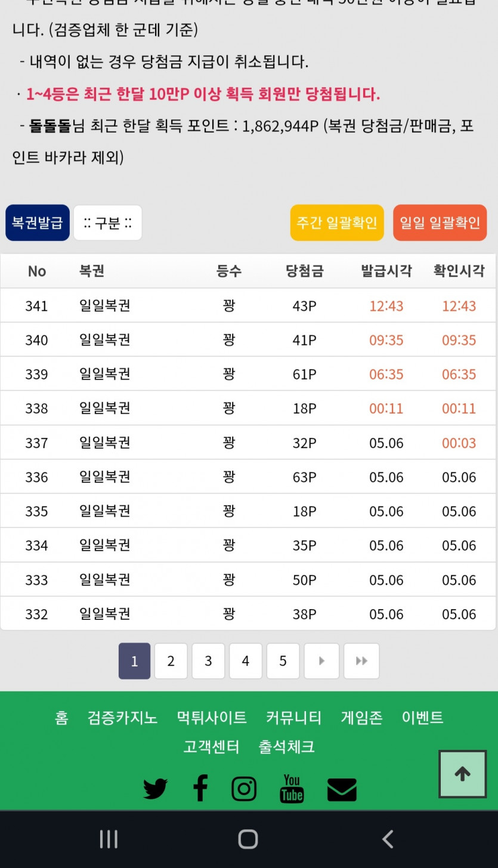Open the 구분 filter dropdown
Image resolution: width=498 pixels, height=868 pixels.
click(107, 223)
